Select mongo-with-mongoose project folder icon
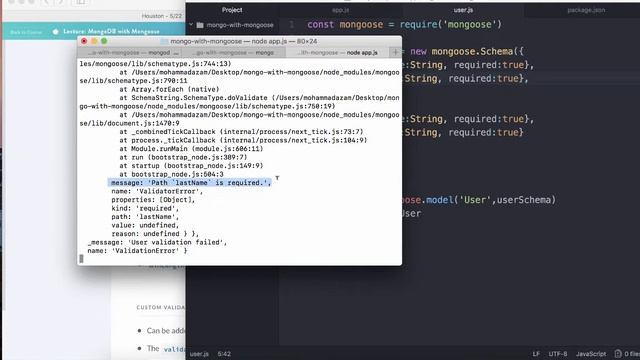The width and height of the screenshot is (640, 360). pyautogui.click(x=200, y=25)
